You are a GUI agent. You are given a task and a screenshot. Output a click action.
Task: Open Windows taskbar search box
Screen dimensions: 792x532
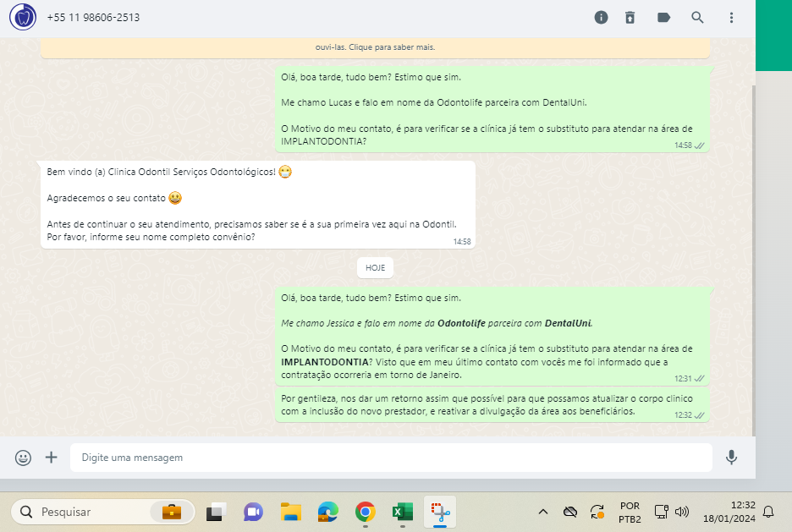102,512
